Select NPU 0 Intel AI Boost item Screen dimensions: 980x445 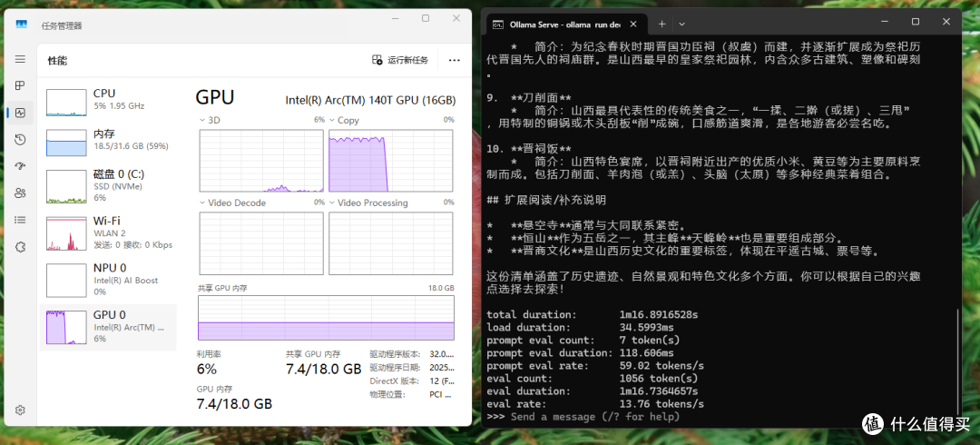pos(108,280)
